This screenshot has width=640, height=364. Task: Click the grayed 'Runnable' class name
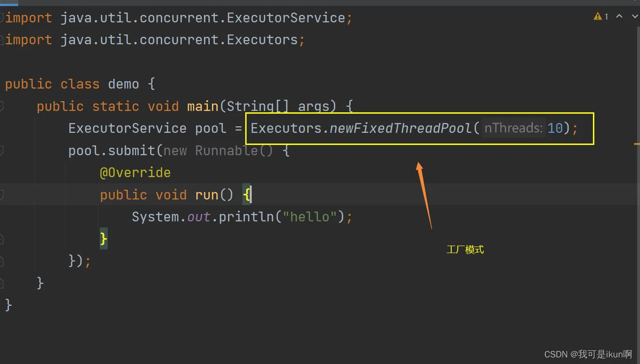[x=226, y=151]
